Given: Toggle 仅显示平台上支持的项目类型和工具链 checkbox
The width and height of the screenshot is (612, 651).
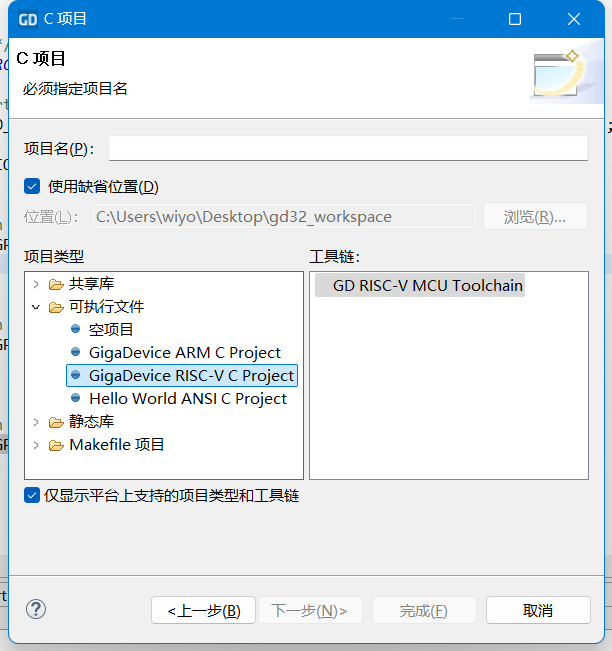Looking at the screenshot, I should coord(32,495).
